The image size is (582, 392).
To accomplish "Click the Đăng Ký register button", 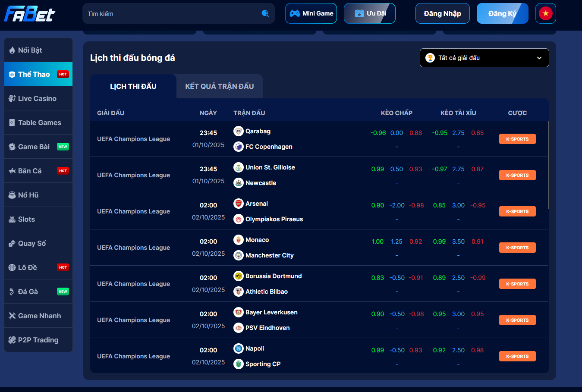I will [502, 13].
